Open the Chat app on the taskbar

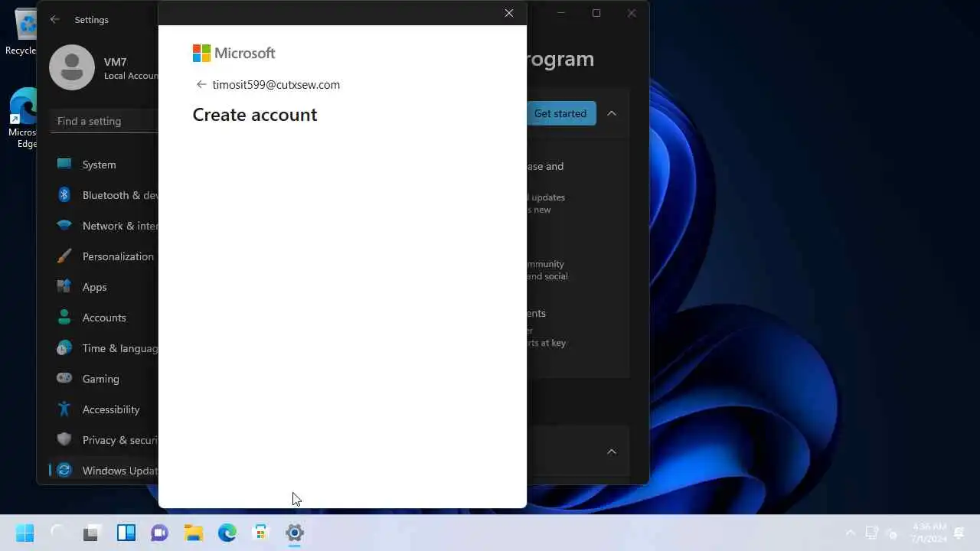(x=159, y=533)
